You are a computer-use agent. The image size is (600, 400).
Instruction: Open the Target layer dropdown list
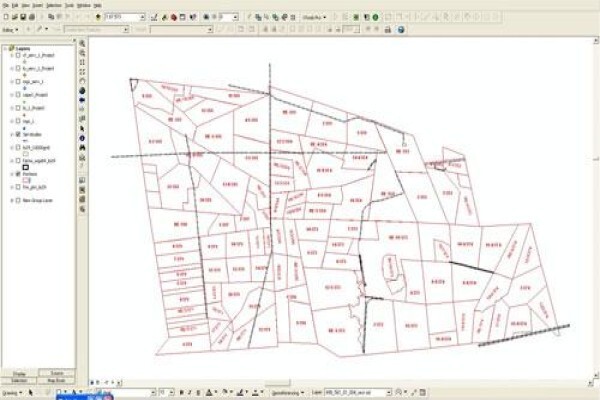pos(210,29)
